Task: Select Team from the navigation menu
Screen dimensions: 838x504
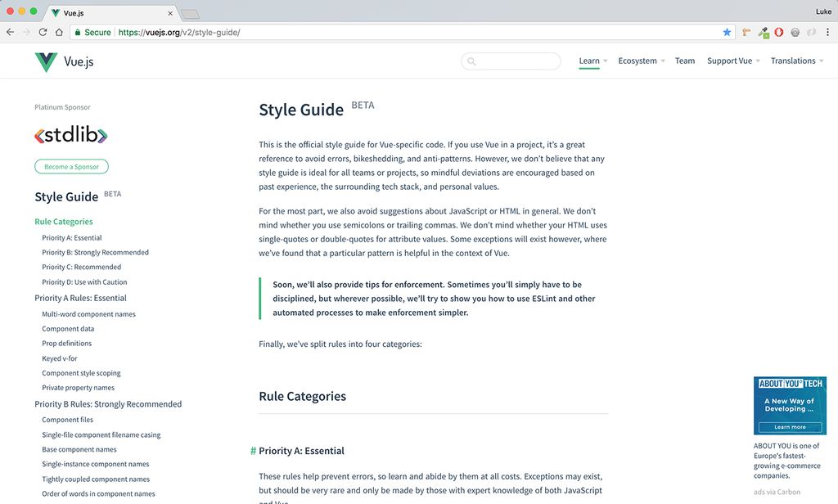Action: [685, 61]
